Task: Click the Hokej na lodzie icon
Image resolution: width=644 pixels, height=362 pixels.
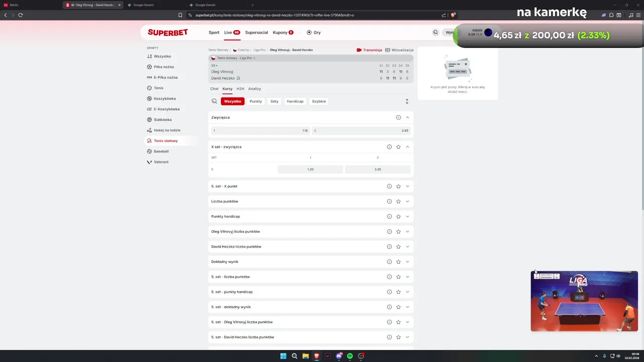Action: (x=149, y=130)
